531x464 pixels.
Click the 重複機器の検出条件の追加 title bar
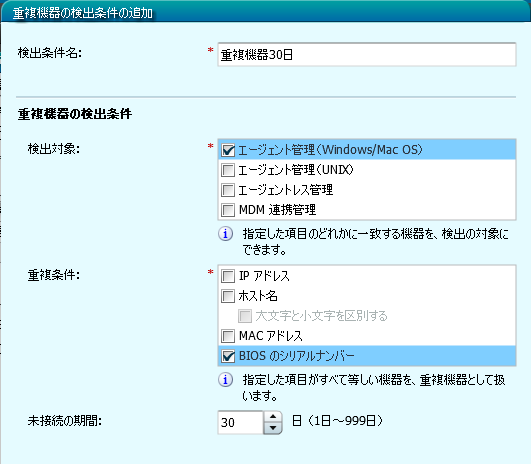click(266, 12)
